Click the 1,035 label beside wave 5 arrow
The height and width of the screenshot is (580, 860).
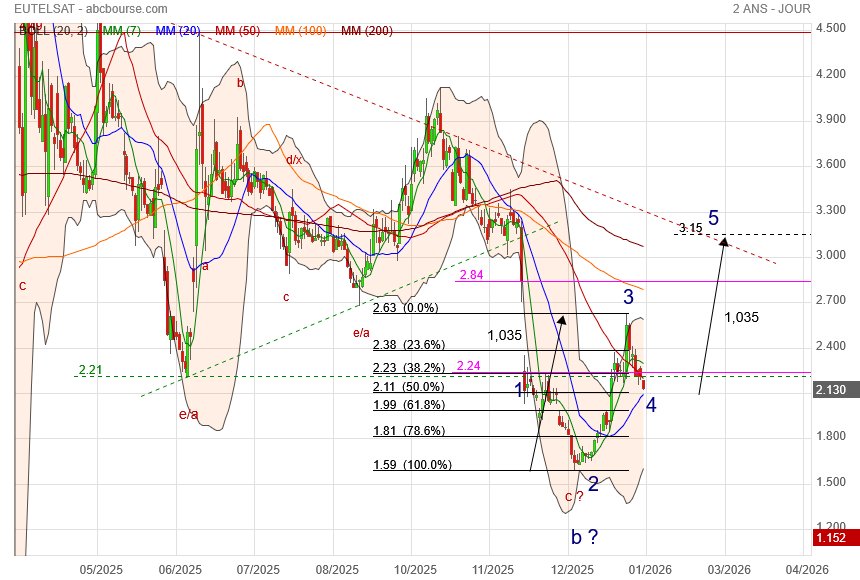tap(742, 317)
